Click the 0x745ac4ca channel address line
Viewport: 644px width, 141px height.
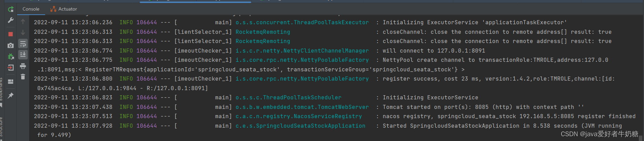(x=122, y=88)
